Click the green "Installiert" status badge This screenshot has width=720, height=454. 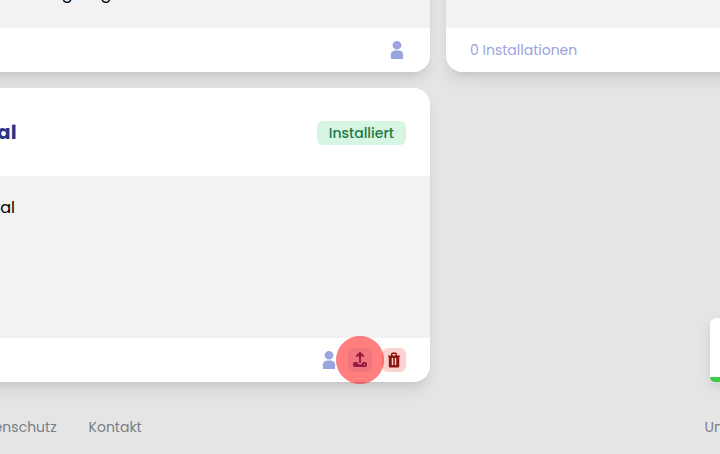point(361,133)
